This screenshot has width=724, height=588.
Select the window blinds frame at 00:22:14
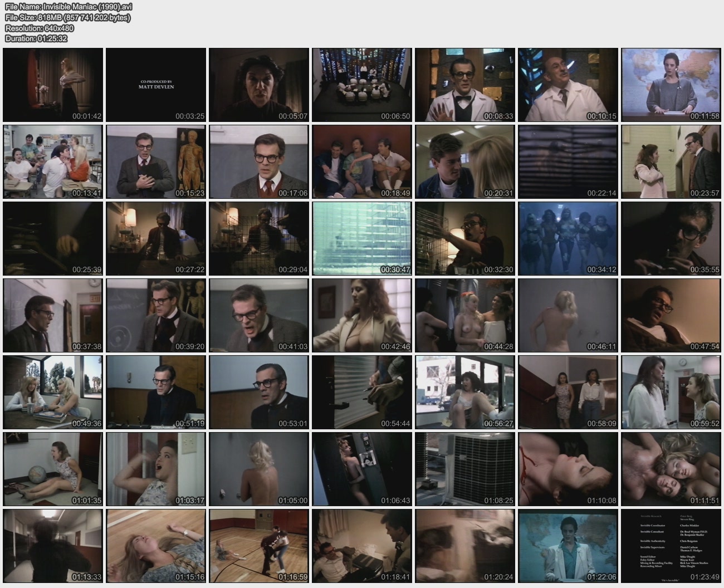point(568,161)
